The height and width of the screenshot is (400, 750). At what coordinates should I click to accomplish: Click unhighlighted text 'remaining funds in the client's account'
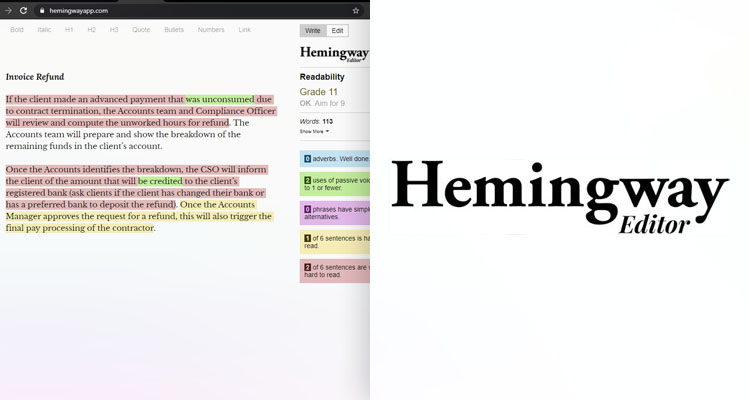[84, 146]
